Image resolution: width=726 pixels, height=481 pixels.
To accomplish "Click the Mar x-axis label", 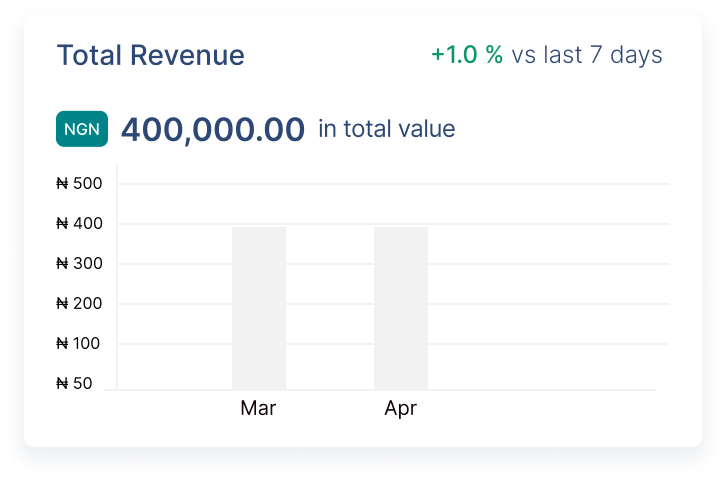I will (258, 408).
